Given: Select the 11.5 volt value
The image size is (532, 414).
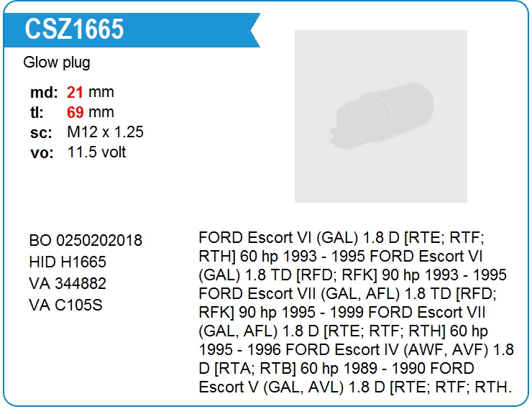Looking at the screenshot, I should coord(96,152).
